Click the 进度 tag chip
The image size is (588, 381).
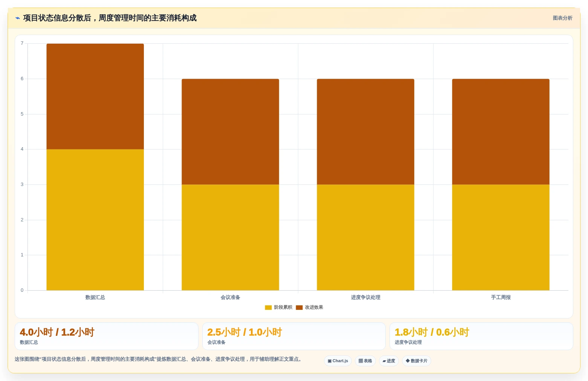(x=389, y=361)
